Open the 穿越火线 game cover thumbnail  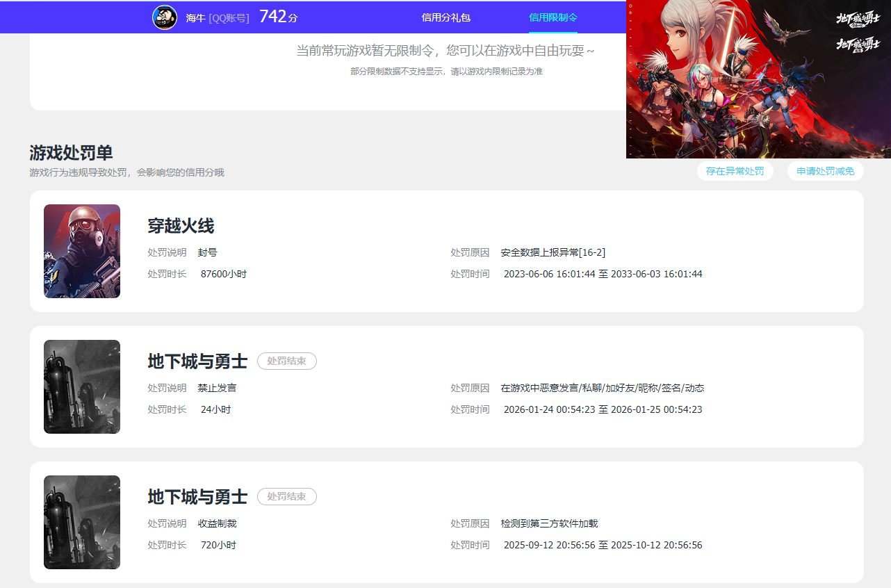coord(82,251)
